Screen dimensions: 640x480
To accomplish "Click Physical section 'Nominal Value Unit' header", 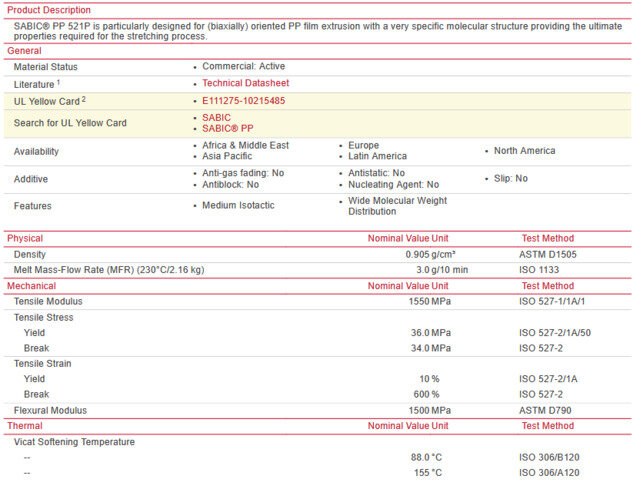I will tap(408, 238).
